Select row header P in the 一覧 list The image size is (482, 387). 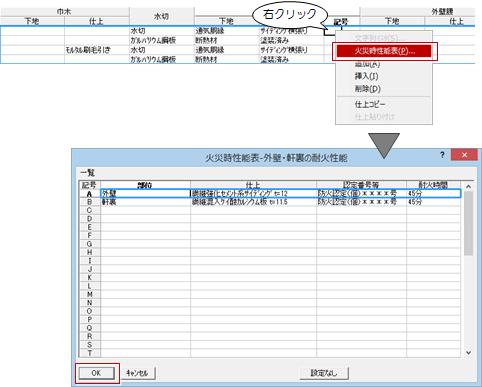(89, 320)
